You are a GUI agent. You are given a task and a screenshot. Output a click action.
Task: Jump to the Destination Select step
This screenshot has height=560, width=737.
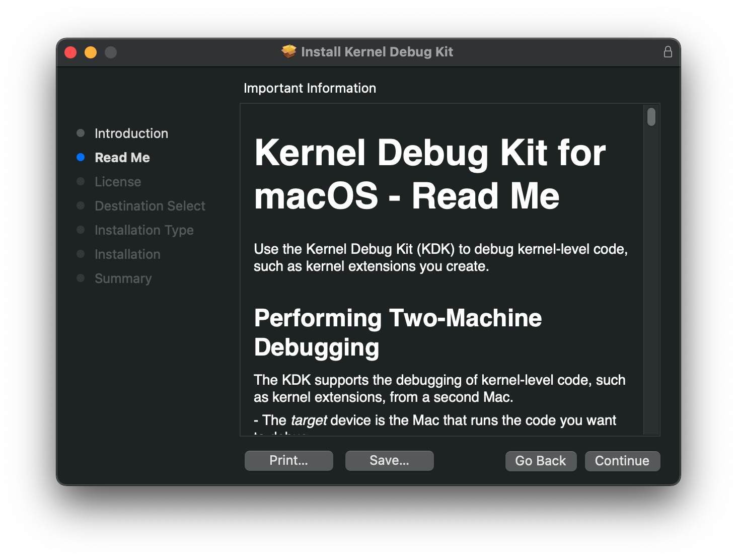tap(150, 206)
